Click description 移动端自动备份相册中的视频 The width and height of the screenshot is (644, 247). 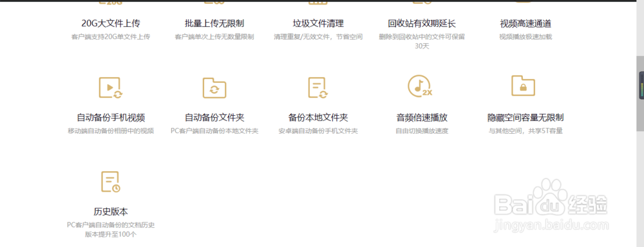(111, 131)
